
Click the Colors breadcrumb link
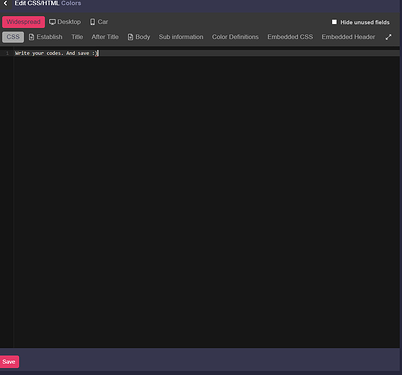pos(71,3)
